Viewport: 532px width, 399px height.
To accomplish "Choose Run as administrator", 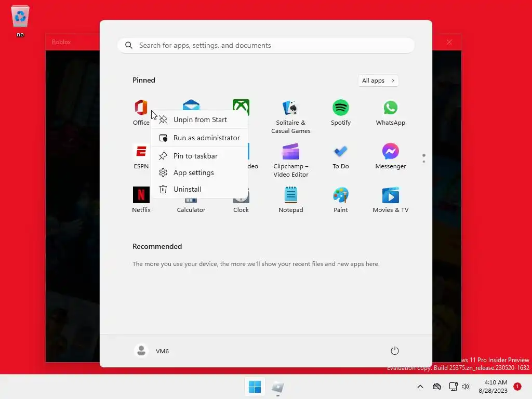I will [x=199, y=138].
